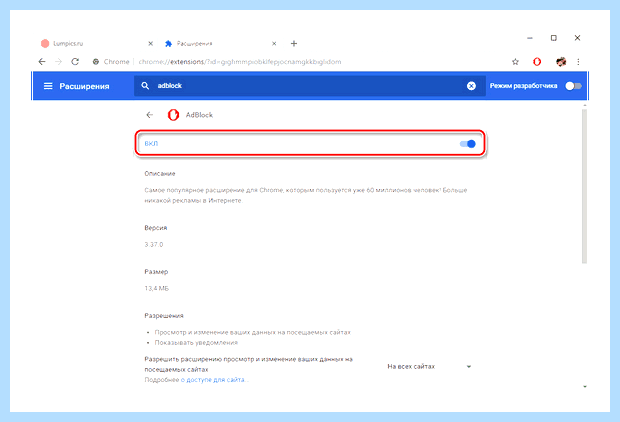
Task: Click the 'Расширения' header title
Action: 84,86
